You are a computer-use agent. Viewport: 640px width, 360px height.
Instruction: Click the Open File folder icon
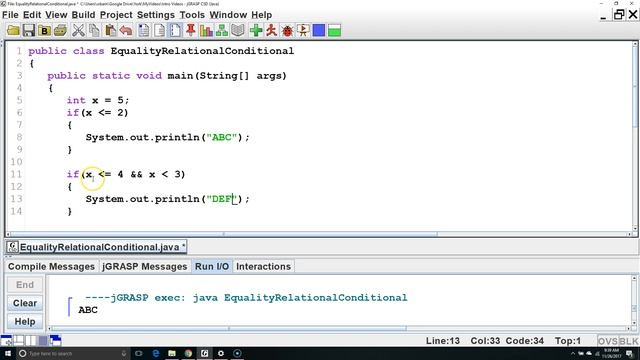click(x=13, y=31)
